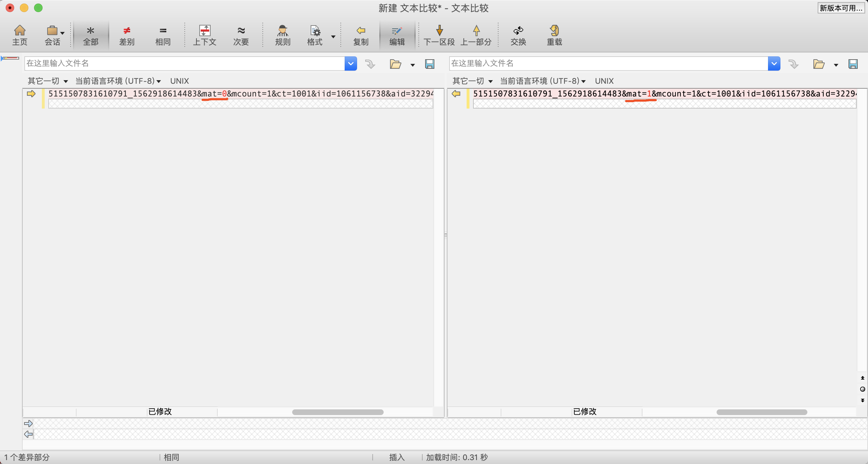Viewport: 868px width, 464px height.
Task: Open the 会话 session briefcase menu
Action: click(x=53, y=35)
